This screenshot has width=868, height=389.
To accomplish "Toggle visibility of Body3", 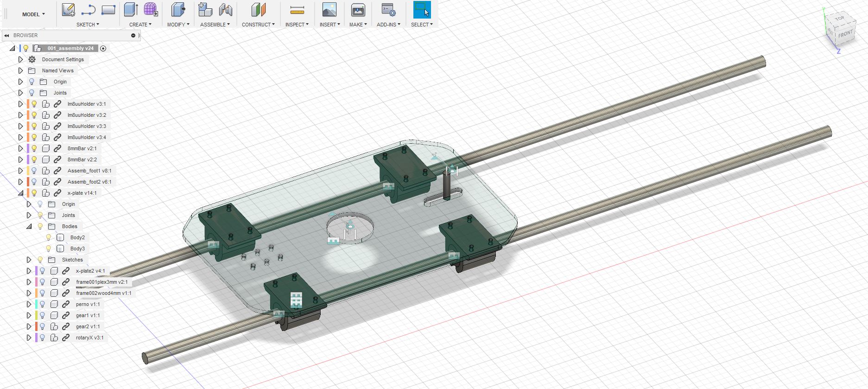I will (x=49, y=249).
